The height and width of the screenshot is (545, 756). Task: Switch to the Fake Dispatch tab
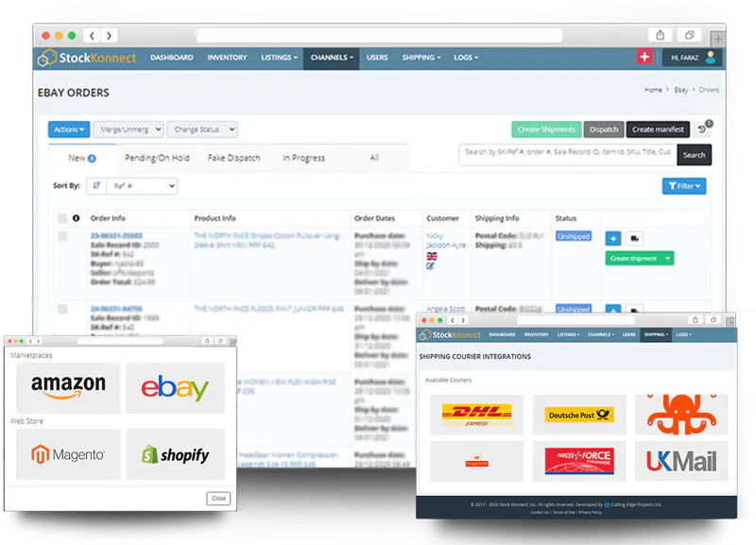point(233,158)
